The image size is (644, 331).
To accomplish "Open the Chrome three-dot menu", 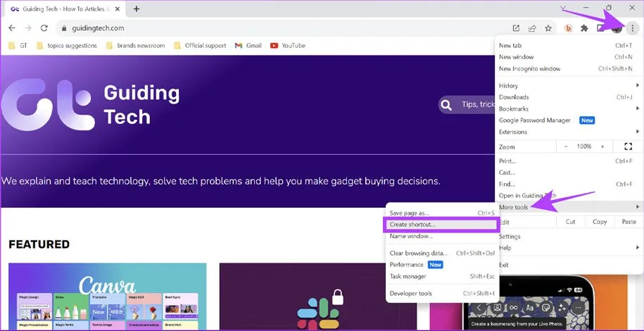I will click(633, 28).
